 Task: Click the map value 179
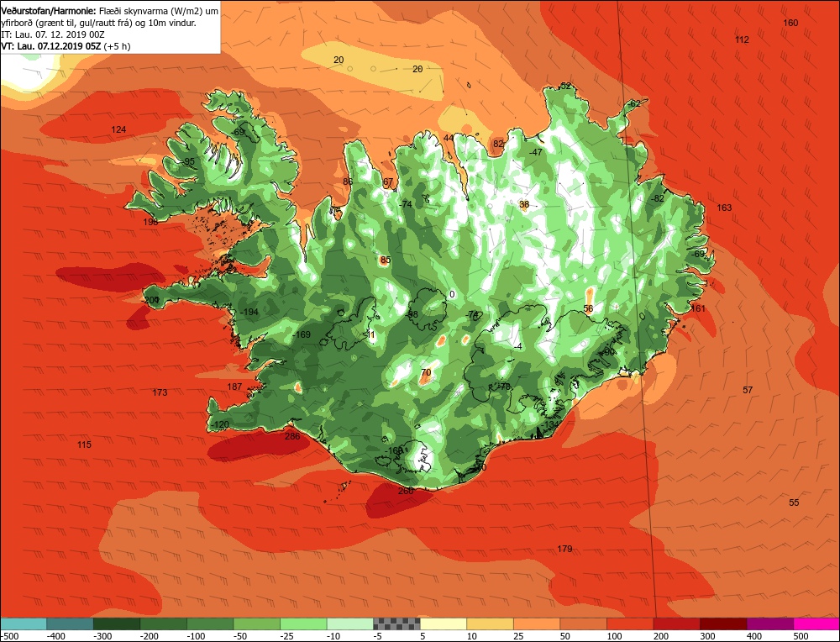pyautogui.click(x=564, y=548)
